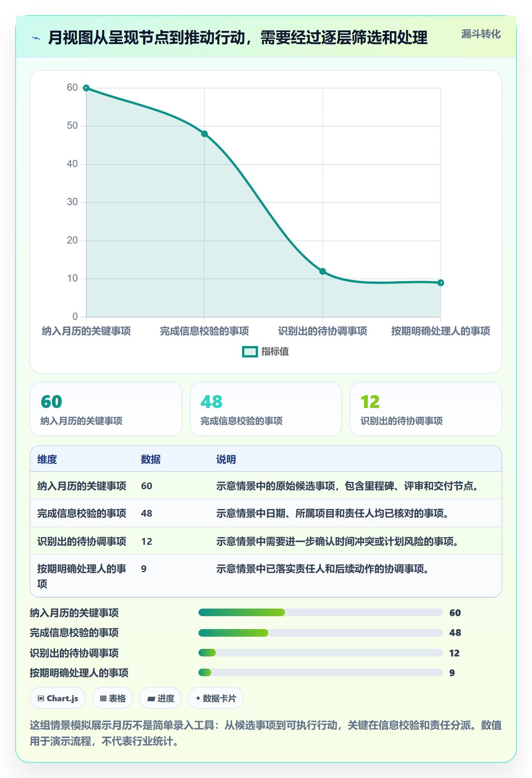
Task: Click progress bar for 完成信息校验的事项
Action: 321,633
